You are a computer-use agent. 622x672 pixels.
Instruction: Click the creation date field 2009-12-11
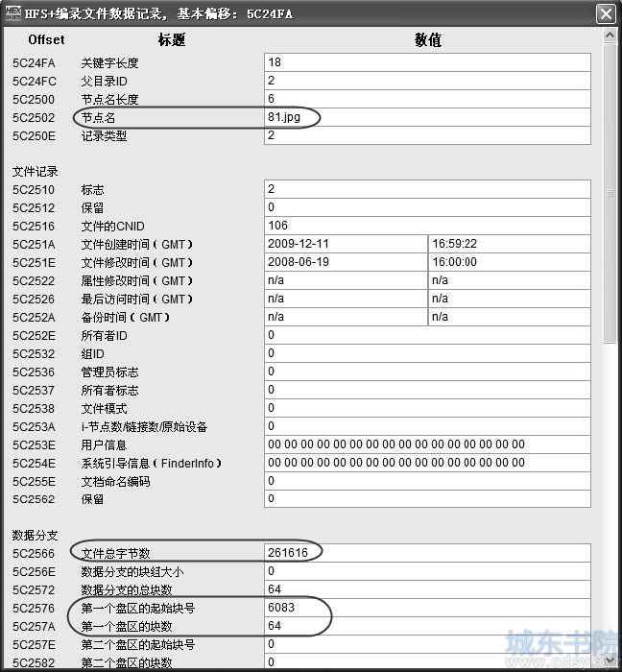tap(346, 244)
